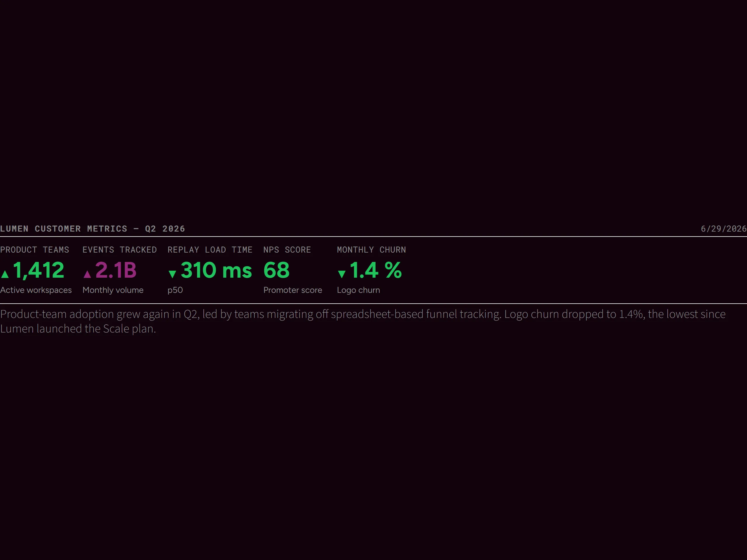The image size is (747, 560).
Task: Click the p50 caption
Action: coord(175,290)
